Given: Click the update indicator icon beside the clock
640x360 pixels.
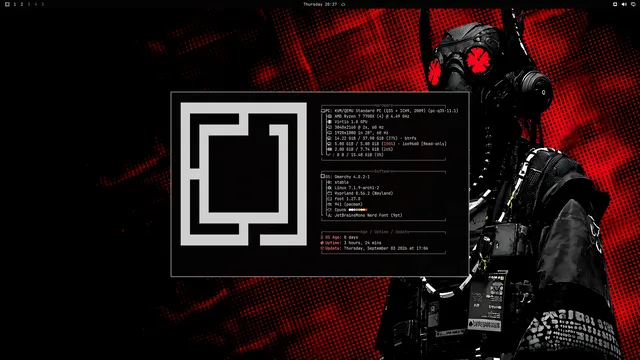Looking at the screenshot, I should [x=343, y=4].
